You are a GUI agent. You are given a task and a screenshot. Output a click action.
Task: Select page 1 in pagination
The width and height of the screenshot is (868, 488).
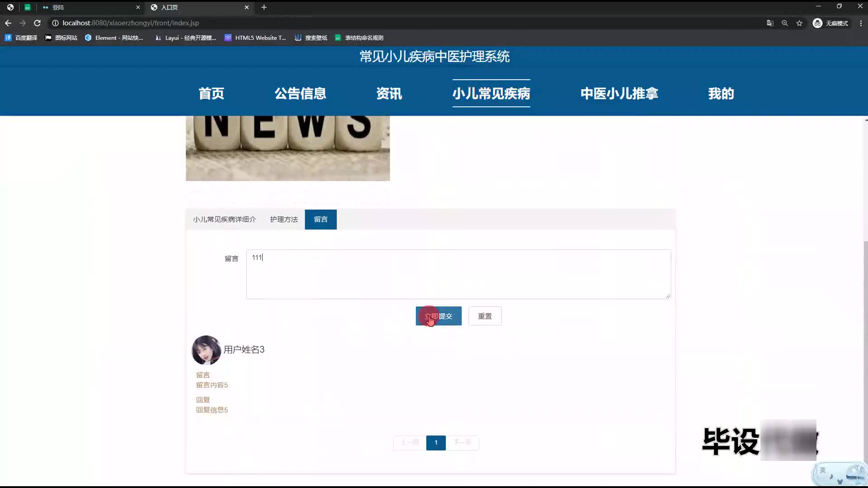(x=436, y=443)
